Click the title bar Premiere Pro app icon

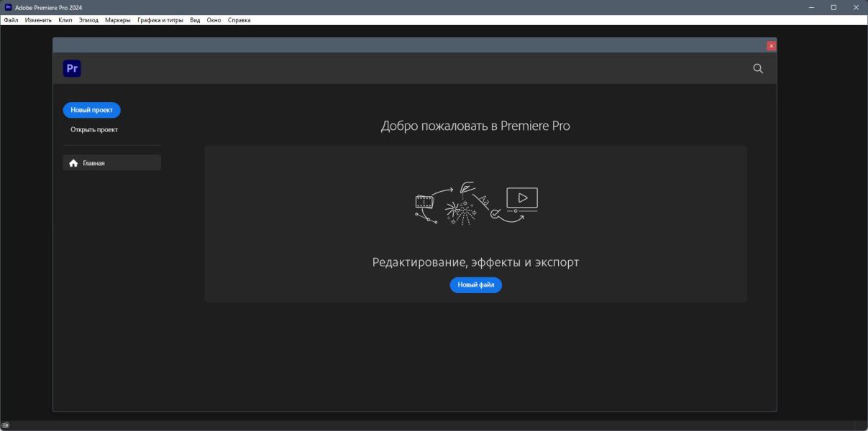9,7
